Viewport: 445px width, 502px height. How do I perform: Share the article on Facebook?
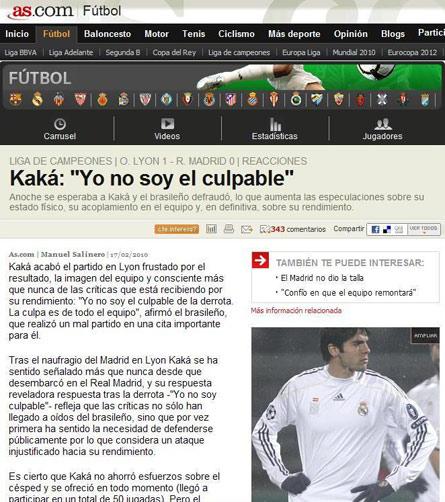point(375,230)
